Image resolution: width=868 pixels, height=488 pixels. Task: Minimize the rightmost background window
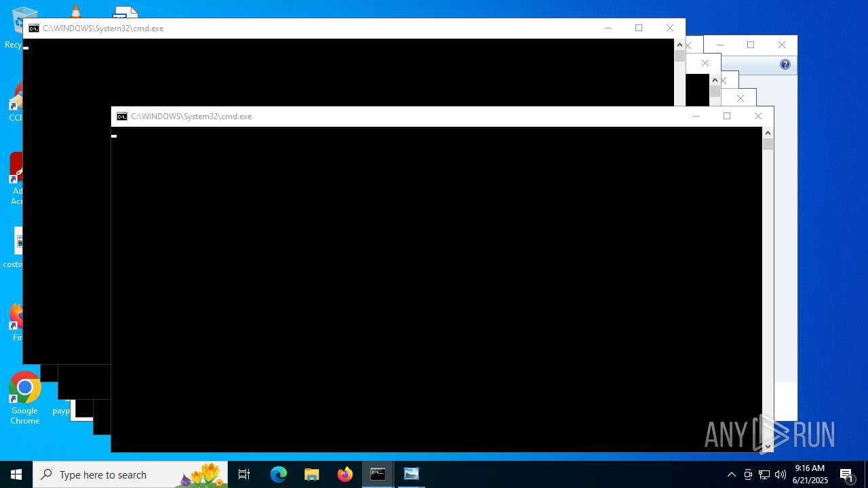coord(719,45)
